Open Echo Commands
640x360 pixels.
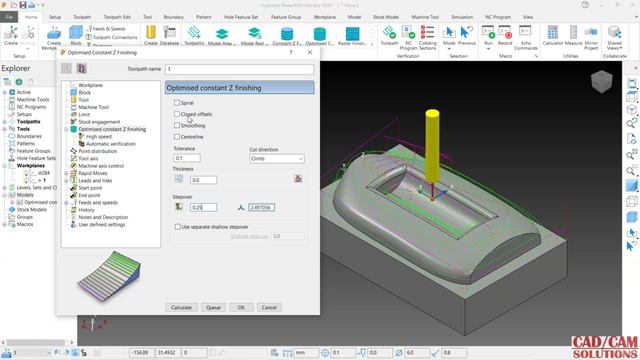[526, 37]
